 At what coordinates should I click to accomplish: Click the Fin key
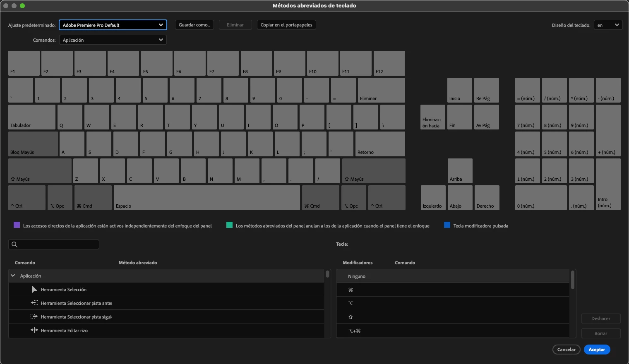pyautogui.click(x=460, y=117)
